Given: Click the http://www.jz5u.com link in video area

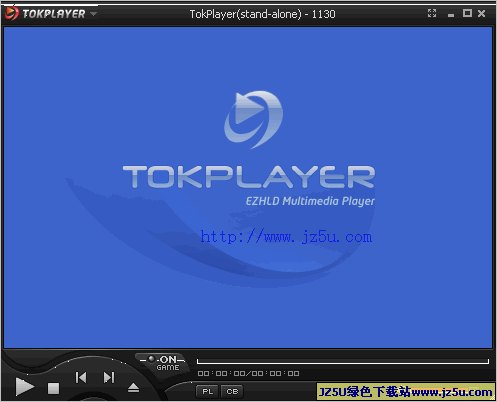Looking at the screenshot, I should click(286, 237).
